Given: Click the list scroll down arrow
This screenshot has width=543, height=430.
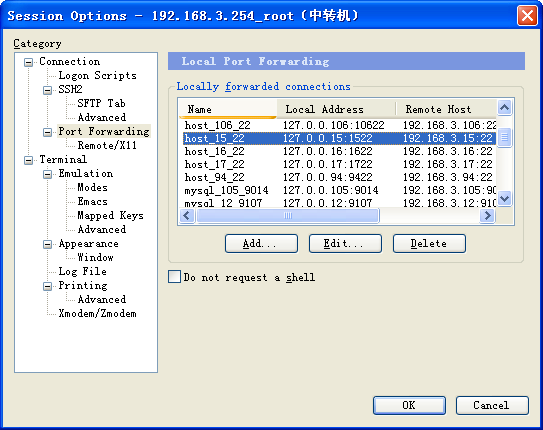Looking at the screenshot, I should click(x=505, y=199).
